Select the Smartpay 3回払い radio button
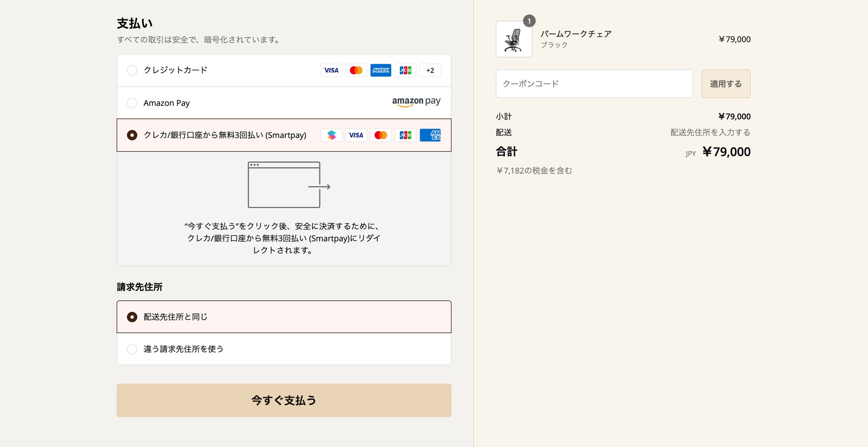Image resolution: width=868 pixels, height=447 pixels. click(x=132, y=135)
